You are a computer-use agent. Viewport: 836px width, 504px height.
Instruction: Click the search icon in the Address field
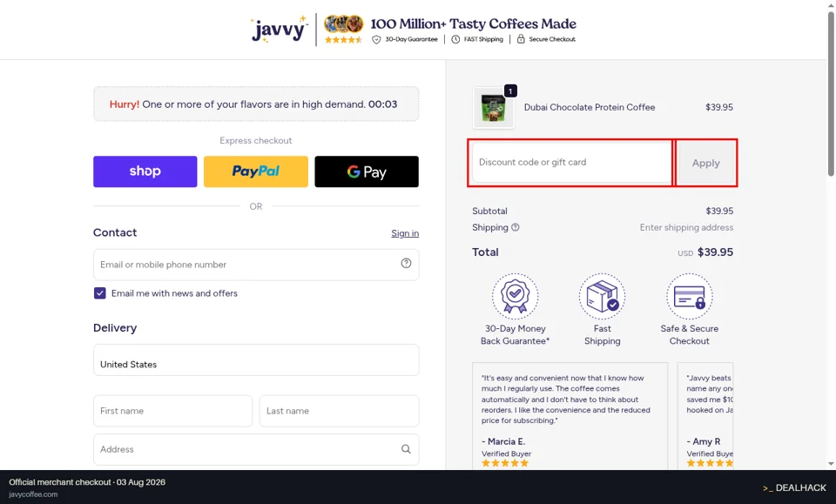pyautogui.click(x=407, y=449)
